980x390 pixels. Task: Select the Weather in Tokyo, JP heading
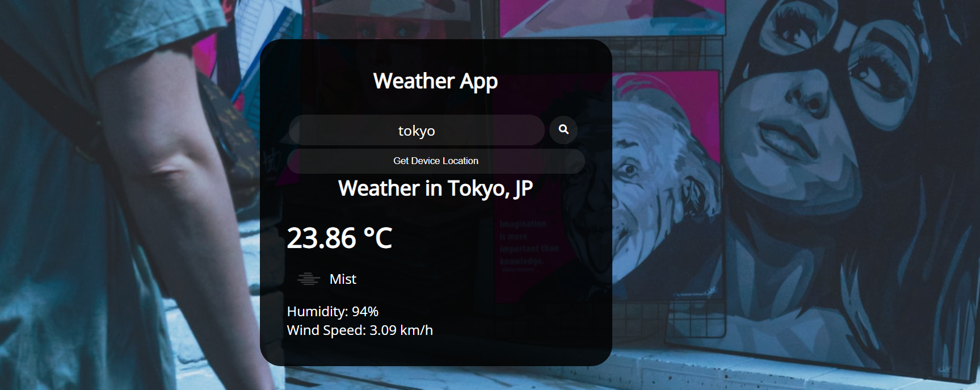tap(435, 188)
